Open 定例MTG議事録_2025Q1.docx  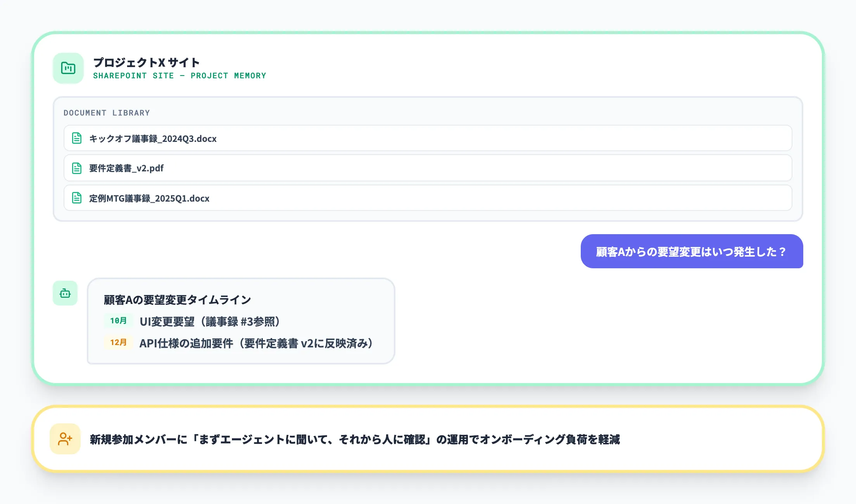[x=148, y=198]
